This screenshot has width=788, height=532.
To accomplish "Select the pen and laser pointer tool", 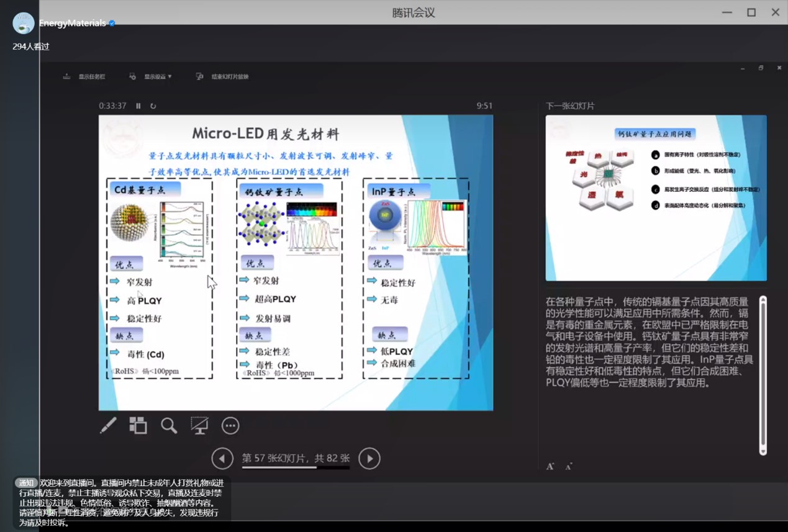I will (x=108, y=425).
